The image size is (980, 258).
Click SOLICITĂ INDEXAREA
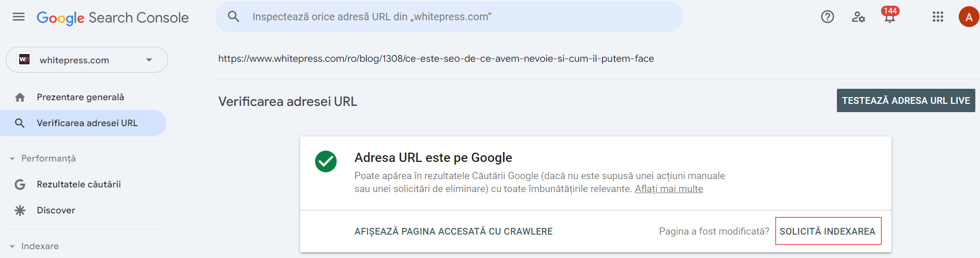[828, 232]
